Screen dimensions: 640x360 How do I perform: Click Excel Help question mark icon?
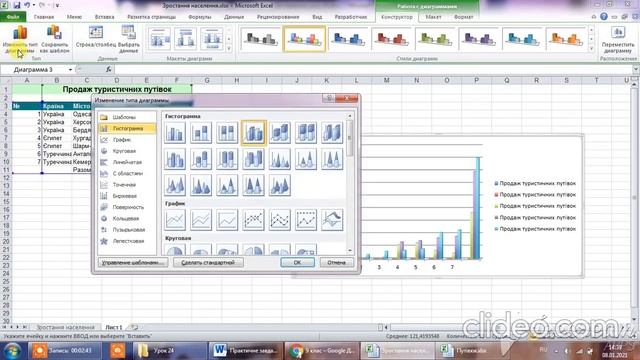coord(604,17)
